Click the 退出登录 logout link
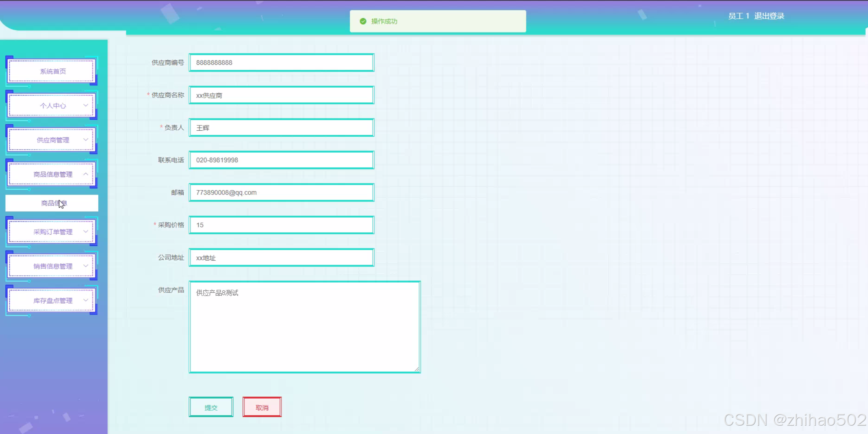868x434 pixels. tap(769, 16)
